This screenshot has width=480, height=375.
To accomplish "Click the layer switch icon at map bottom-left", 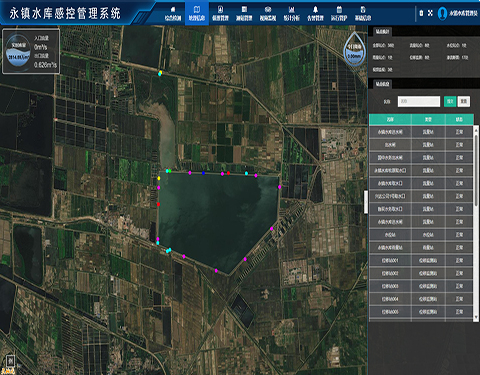I will (10, 361).
